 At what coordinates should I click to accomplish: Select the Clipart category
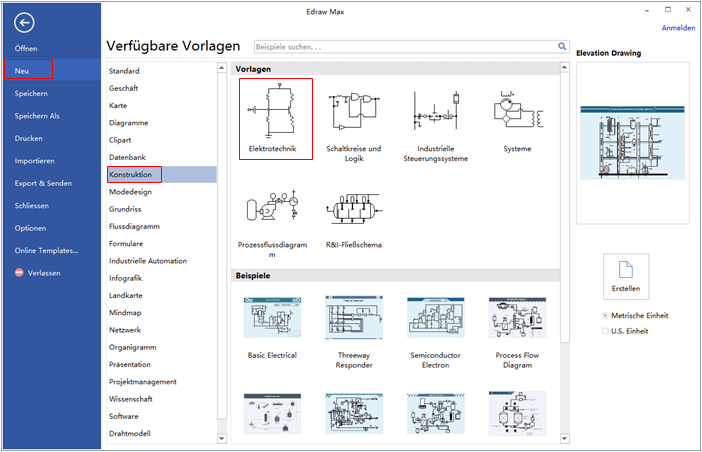click(120, 140)
